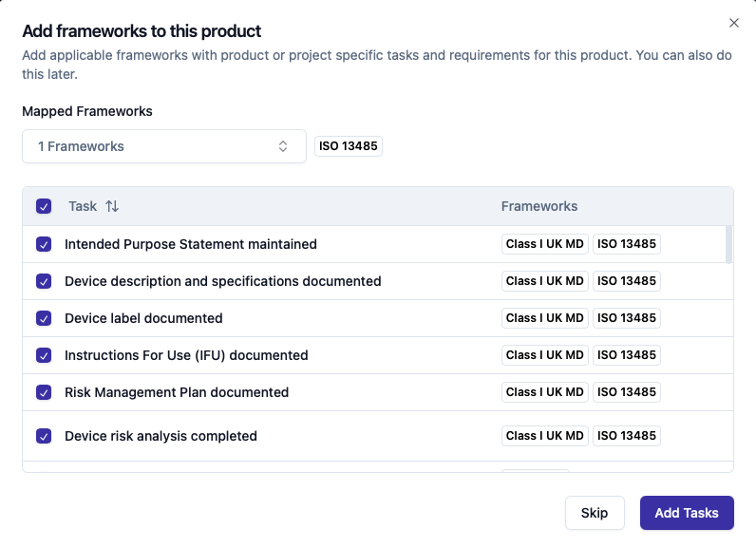Image resolution: width=756 pixels, height=548 pixels.
Task: Click Class I UK MD tag in Device risk analysis row
Action: pos(545,436)
